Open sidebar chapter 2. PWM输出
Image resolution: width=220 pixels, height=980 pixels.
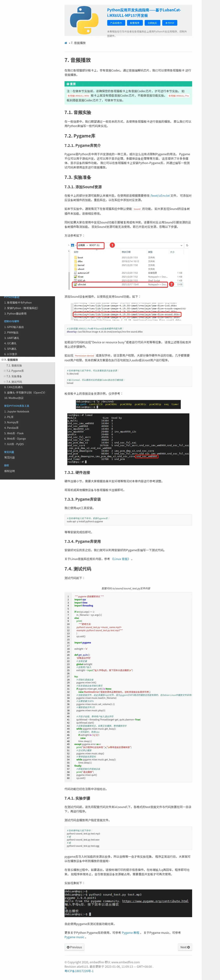11,332
